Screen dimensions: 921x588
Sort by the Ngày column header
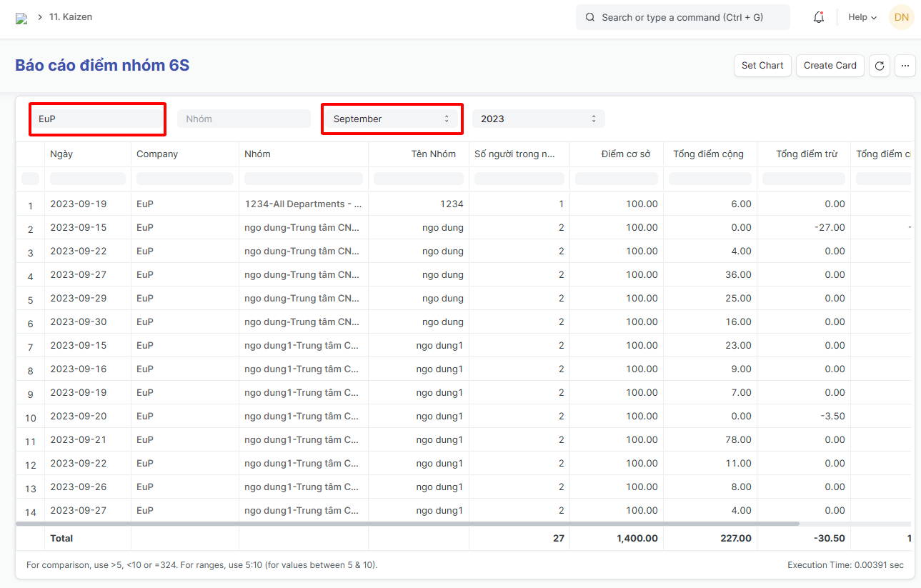[61, 154]
